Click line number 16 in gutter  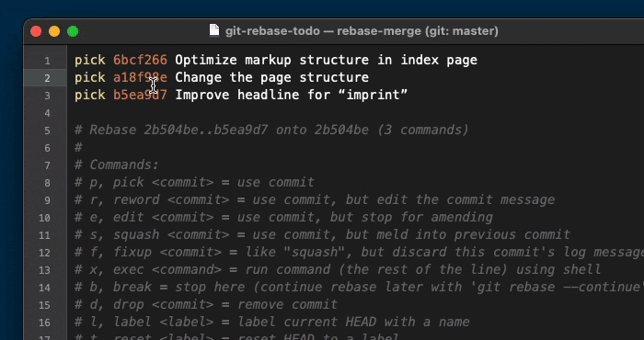45,323
